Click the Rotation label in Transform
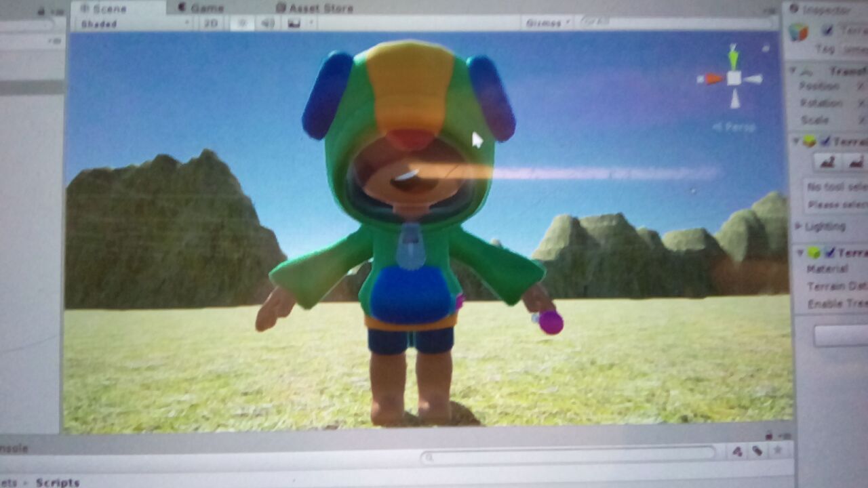 tap(821, 103)
